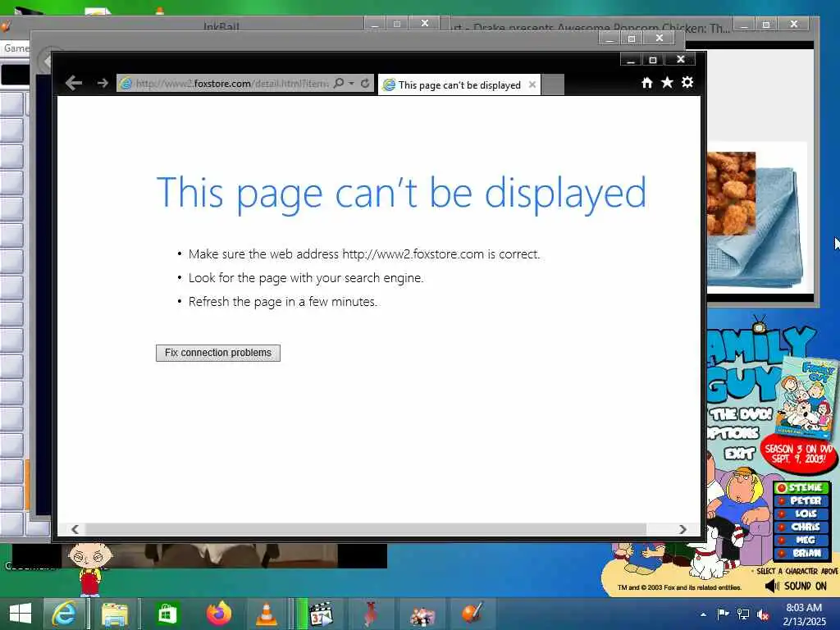The height and width of the screenshot is (630, 840).
Task: Click the muted volume tray icon
Action: tap(763, 615)
